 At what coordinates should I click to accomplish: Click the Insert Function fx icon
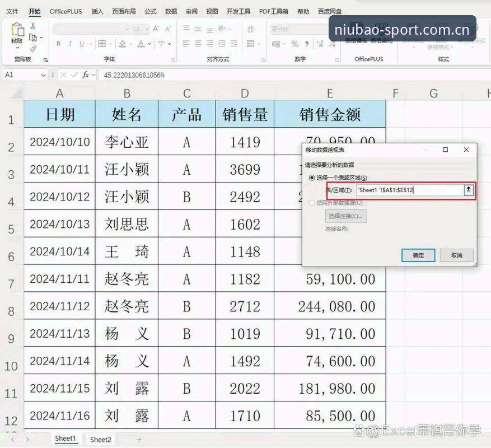click(85, 75)
